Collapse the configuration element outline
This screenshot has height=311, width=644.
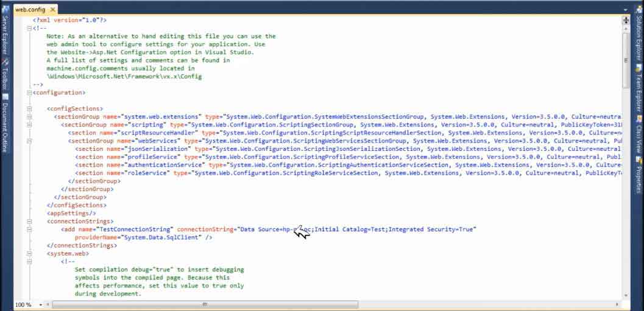(x=29, y=93)
